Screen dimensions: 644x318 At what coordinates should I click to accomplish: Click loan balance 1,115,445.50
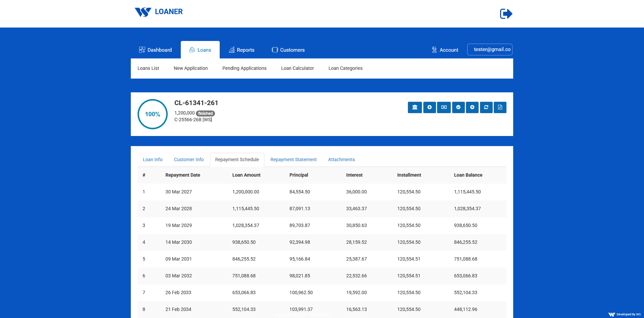pos(468,192)
